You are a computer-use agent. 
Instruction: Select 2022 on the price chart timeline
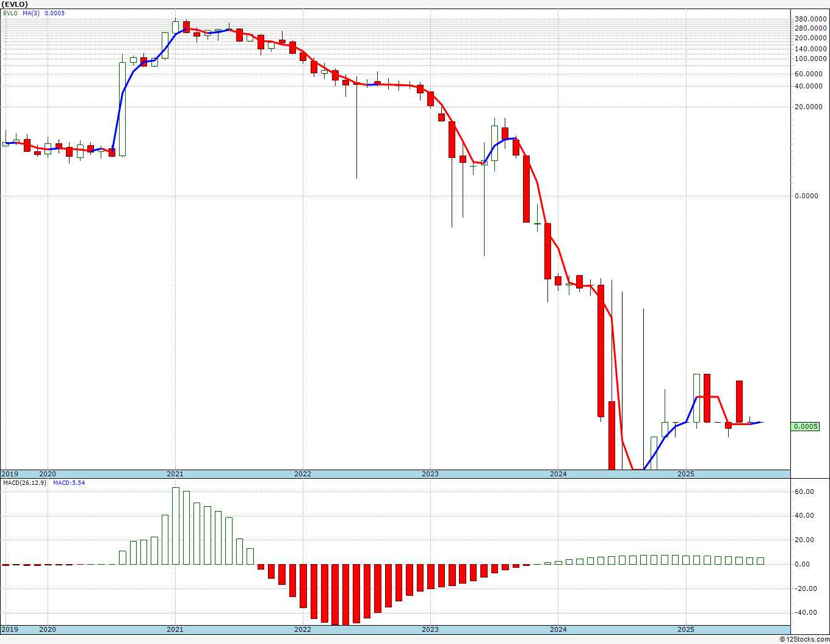coord(303,474)
